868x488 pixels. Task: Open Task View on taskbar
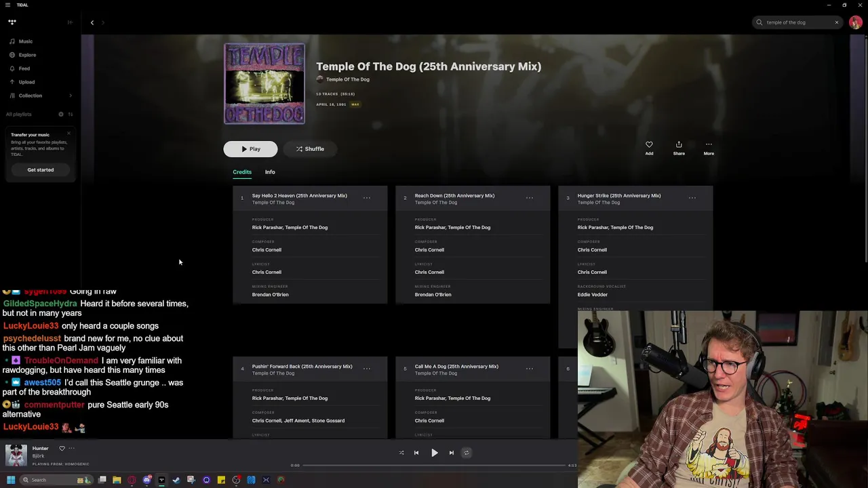[x=102, y=480]
